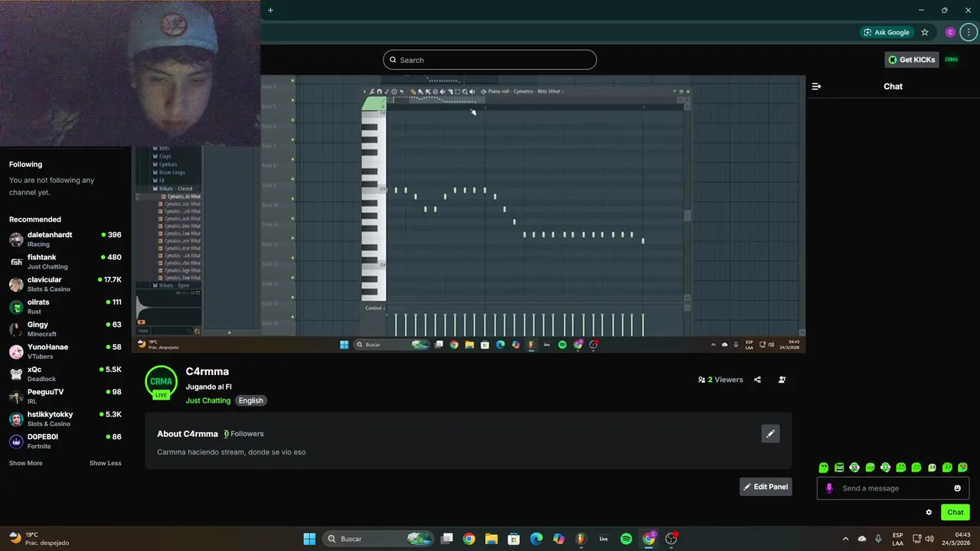This screenshot has width=980, height=551.
Task: Open File Explorer from the taskbar
Action: pyautogui.click(x=491, y=539)
